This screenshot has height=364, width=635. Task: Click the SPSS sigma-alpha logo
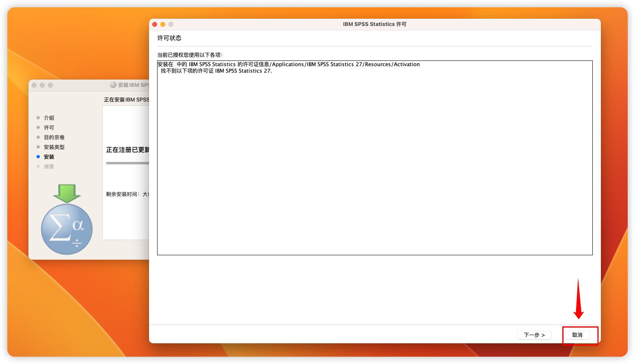pyautogui.click(x=67, y=229)
